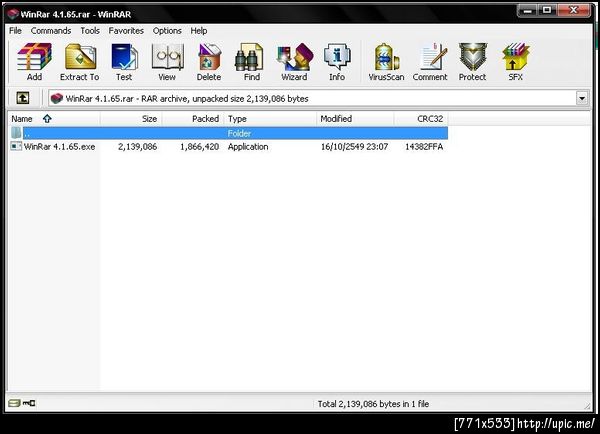
Task: Open the Options menu
Action: coord(167,31)
